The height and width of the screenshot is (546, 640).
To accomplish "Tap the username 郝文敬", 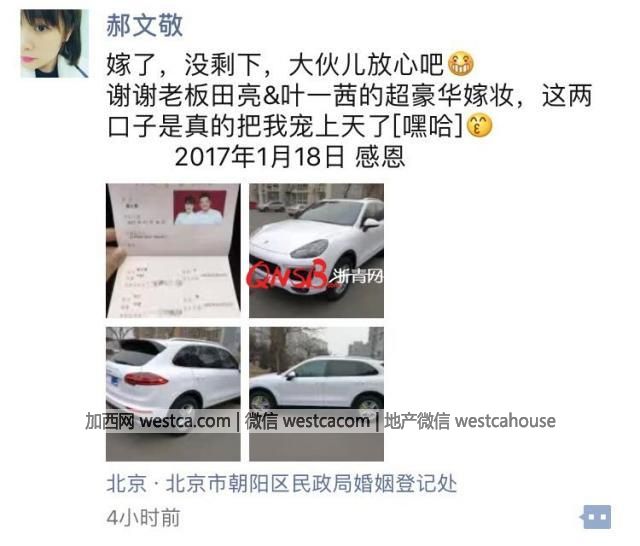I will (144, 25).
